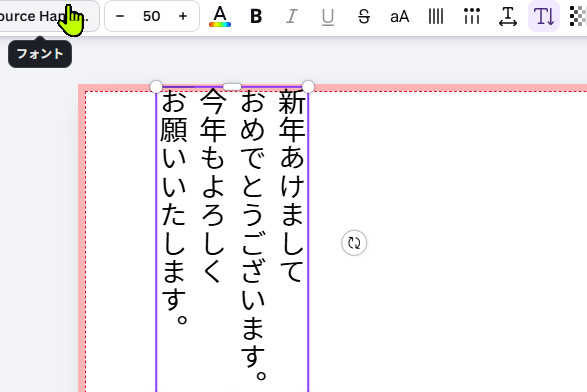587x392 pixels.
Task: Click the text column starting with 新年あけまして
Action: (292, 186)
